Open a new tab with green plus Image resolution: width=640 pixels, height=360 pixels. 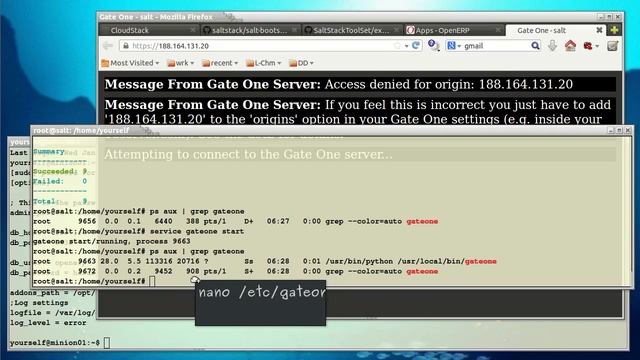pos(614,30)
